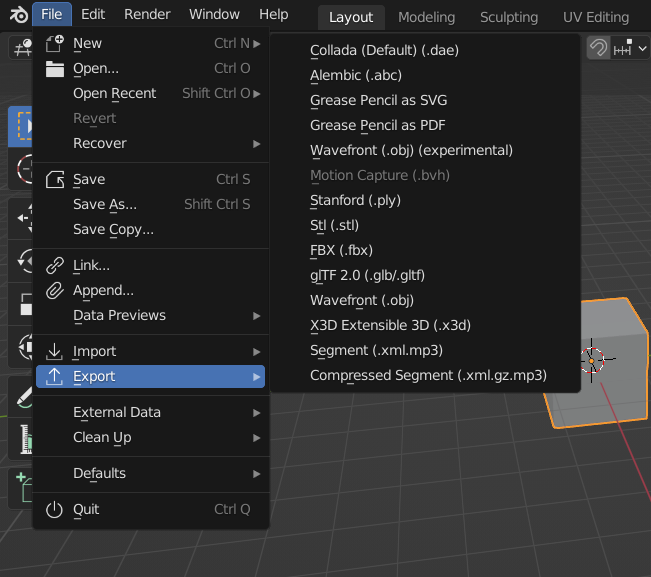Expand the Import submenu
The height and width of the screenshot is (577, 651).
(x=150, y=352)
